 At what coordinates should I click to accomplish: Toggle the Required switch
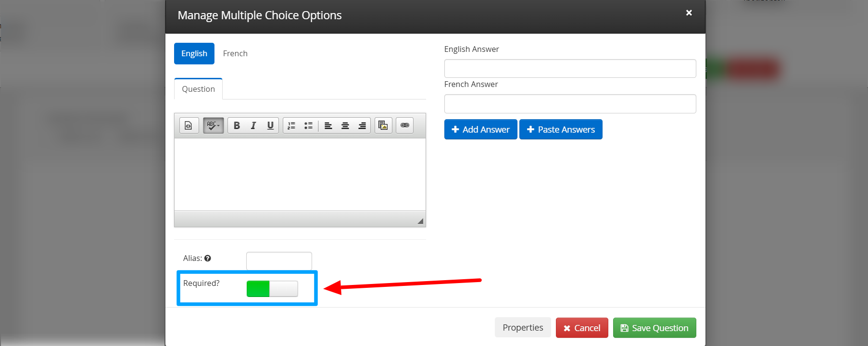point(272,289)
